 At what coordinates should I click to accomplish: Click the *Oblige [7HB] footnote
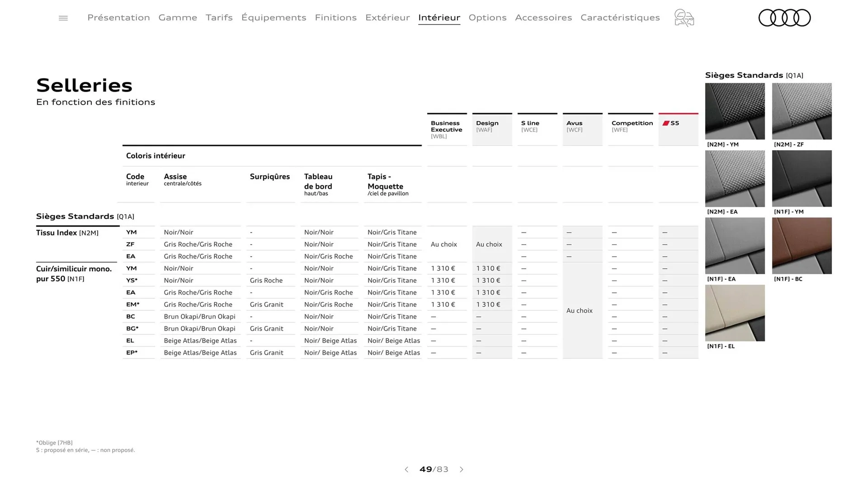(54, 443)
